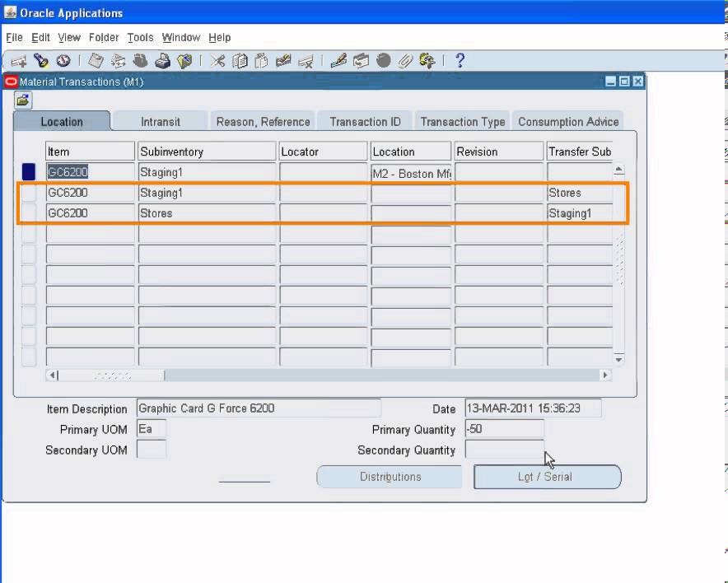
Task: Open the Window menu
Action: coord(181,38)
